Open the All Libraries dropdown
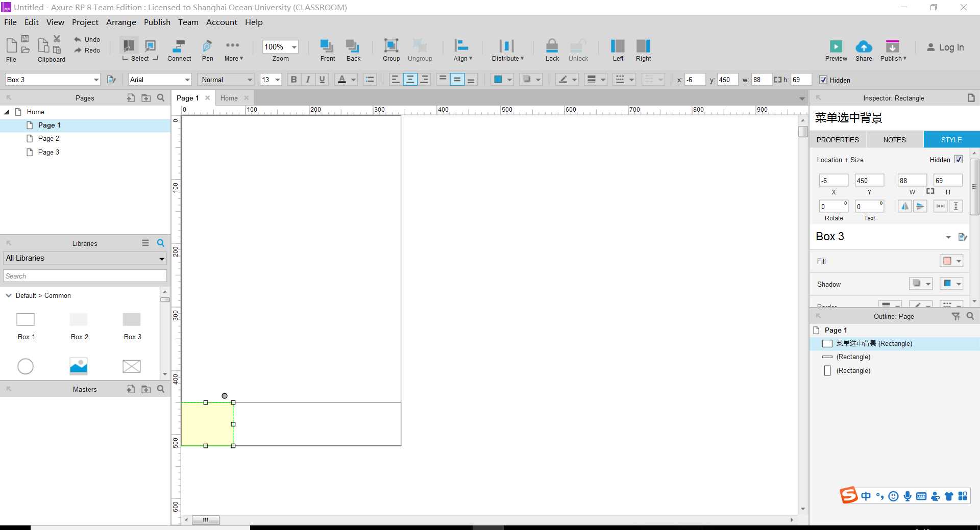Viewport: 980px width, 530px height. click(85, 258)
